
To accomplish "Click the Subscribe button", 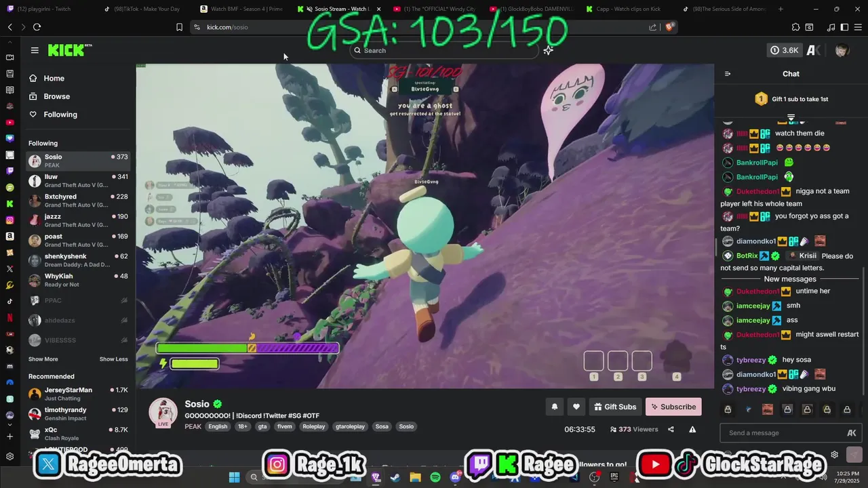I will tap(673, 407).
